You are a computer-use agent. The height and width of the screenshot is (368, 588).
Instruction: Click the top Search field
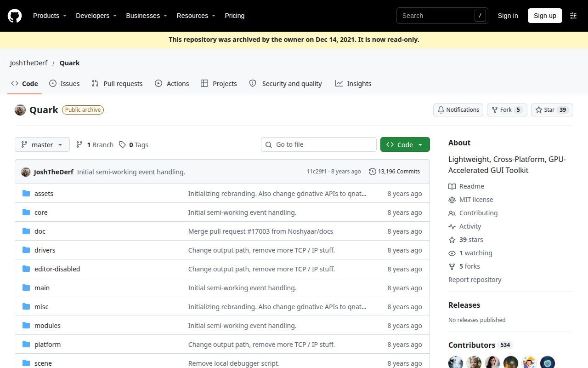tap(442, 16)
